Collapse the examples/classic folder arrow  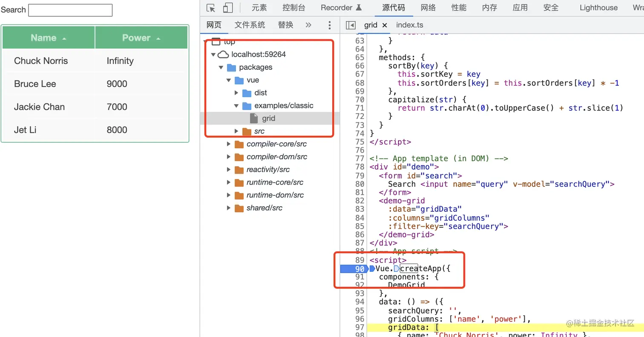tap(236, 106)
